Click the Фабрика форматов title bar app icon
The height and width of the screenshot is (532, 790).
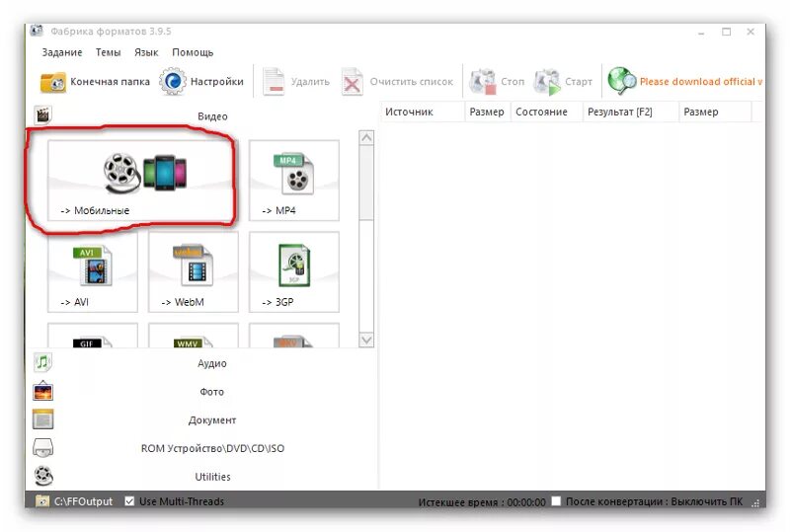click(37, 31)
